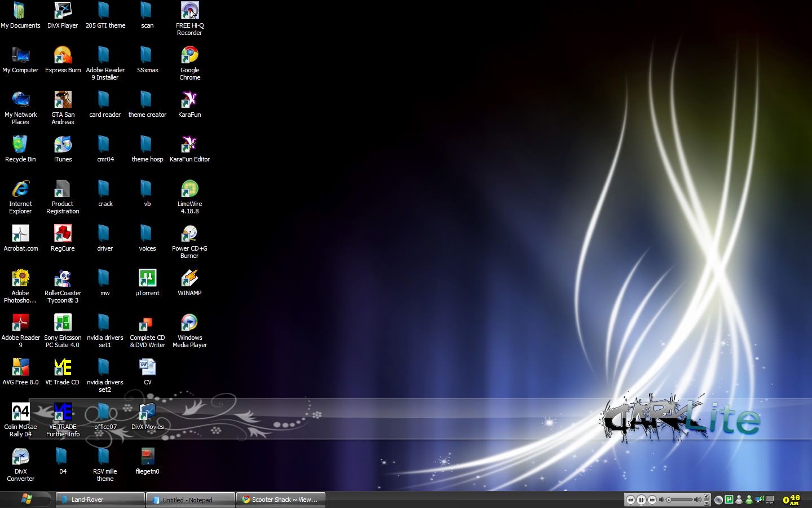Launch the iTunes desktop icon

click(63, 144)
